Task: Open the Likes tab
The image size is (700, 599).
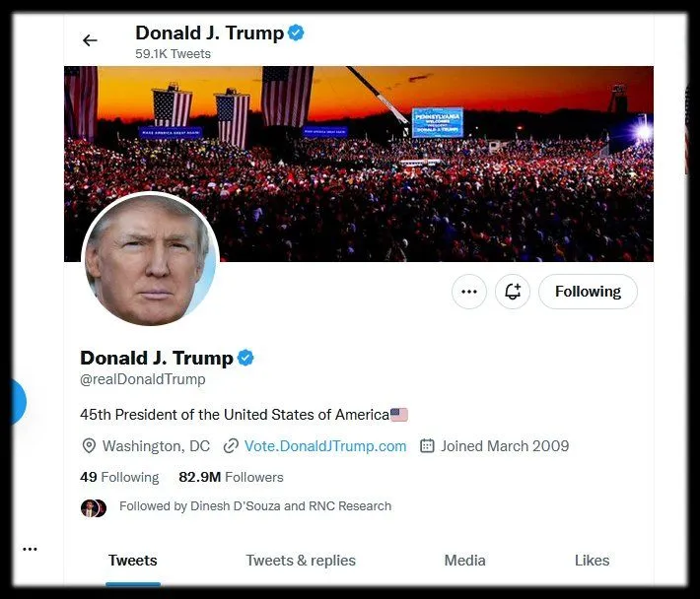Action: pos(592,561)
